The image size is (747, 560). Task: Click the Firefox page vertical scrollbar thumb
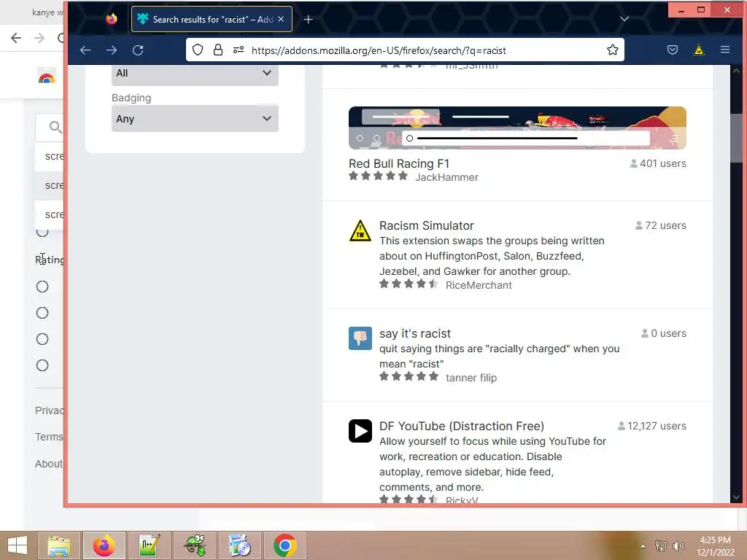coord(736,138)
